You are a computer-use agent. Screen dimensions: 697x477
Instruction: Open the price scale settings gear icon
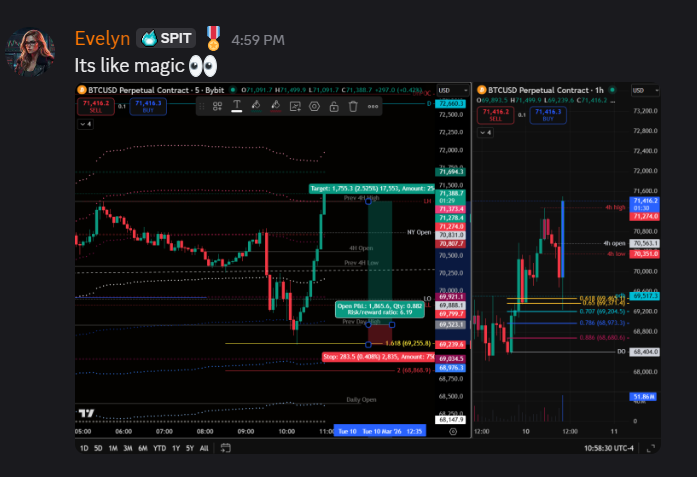click(x=453, y=431)
